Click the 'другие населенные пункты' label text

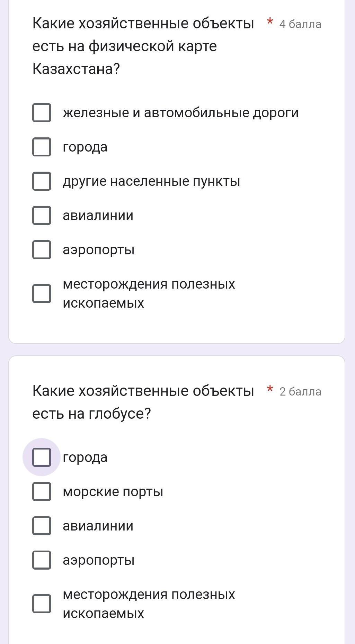click(151, 181)
